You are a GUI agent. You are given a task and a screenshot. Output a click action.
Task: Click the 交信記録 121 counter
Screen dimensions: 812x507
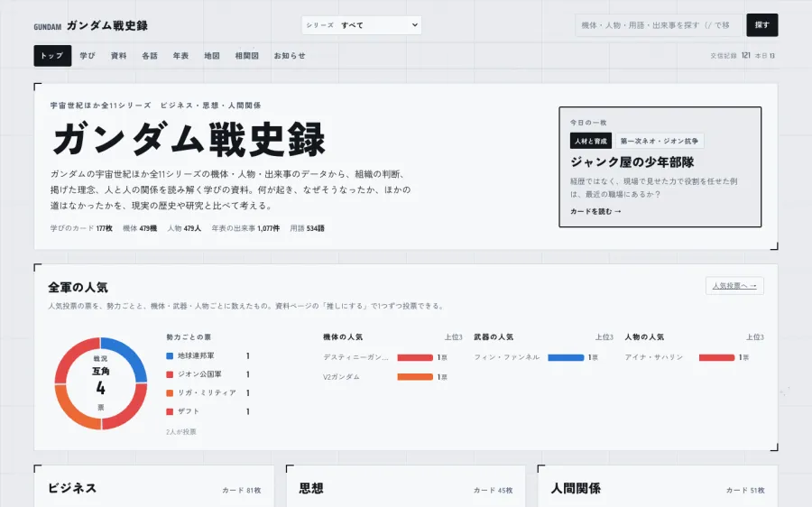click(730, 55)
